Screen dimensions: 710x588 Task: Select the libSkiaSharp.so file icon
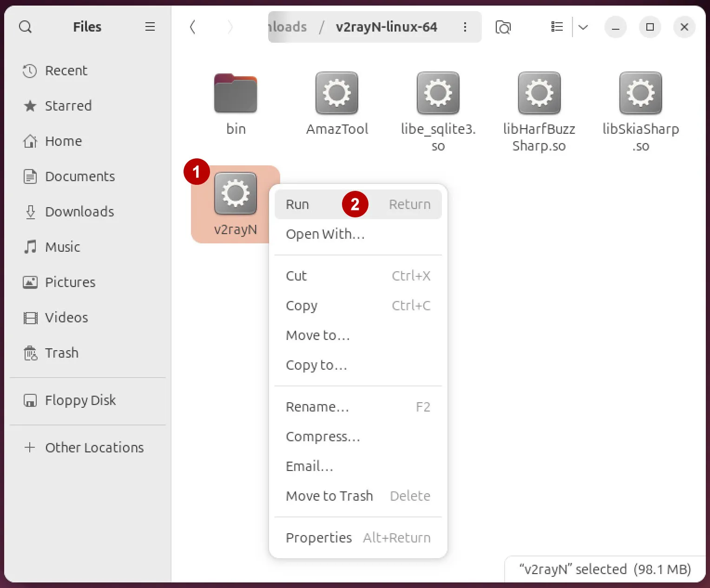tap(641, 93)
